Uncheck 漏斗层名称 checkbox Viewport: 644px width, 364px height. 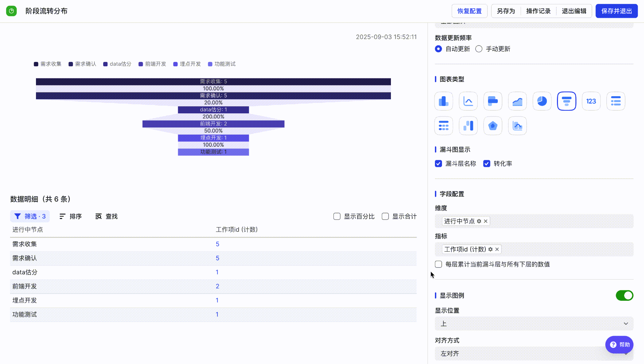(438, 163)
